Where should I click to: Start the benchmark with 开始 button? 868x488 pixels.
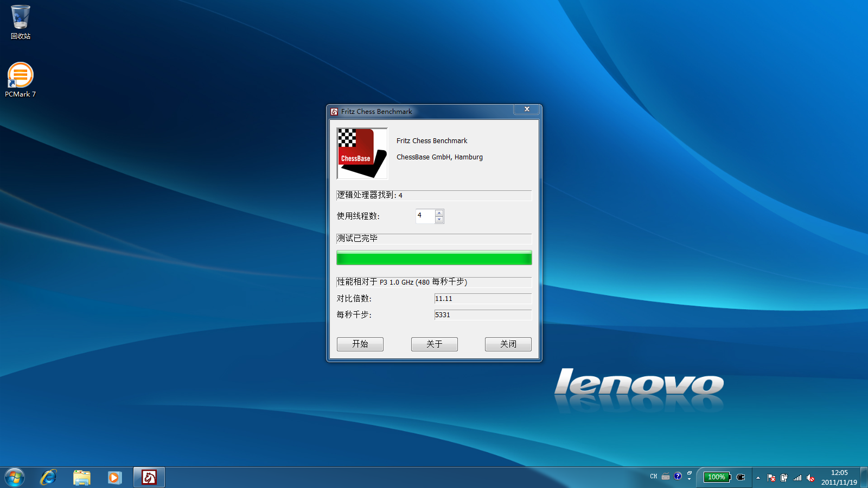tap(360, 344)
